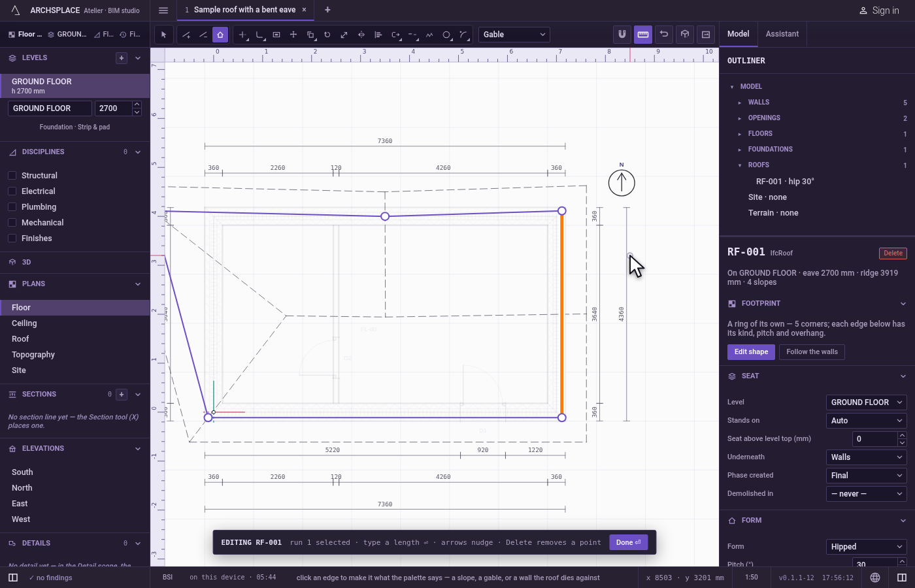Add a new section with plus icon
This screenshot has height=588, width=915.
tap(122, 395)
